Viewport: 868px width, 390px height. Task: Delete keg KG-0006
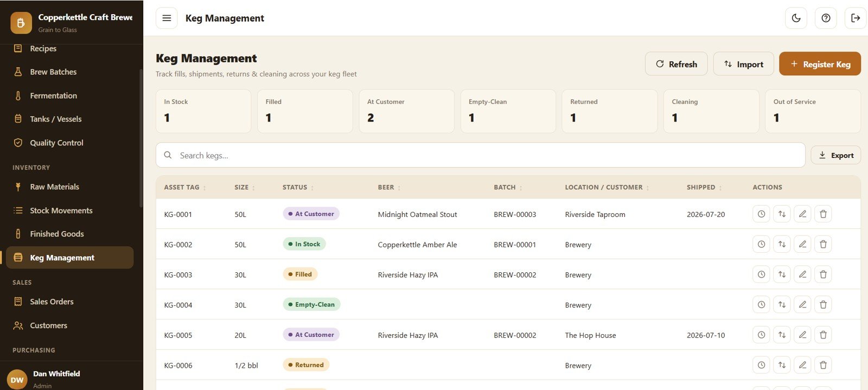[x=823, y=365]
